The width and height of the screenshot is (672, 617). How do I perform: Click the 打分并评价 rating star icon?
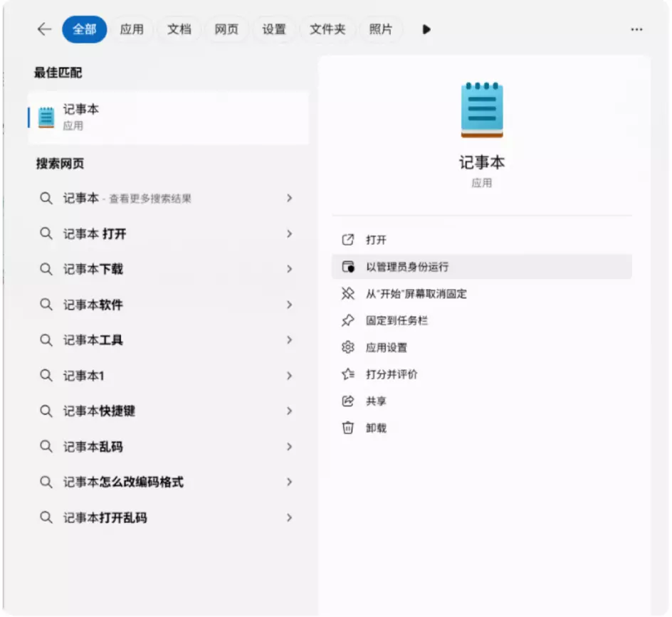coord(347,374)
